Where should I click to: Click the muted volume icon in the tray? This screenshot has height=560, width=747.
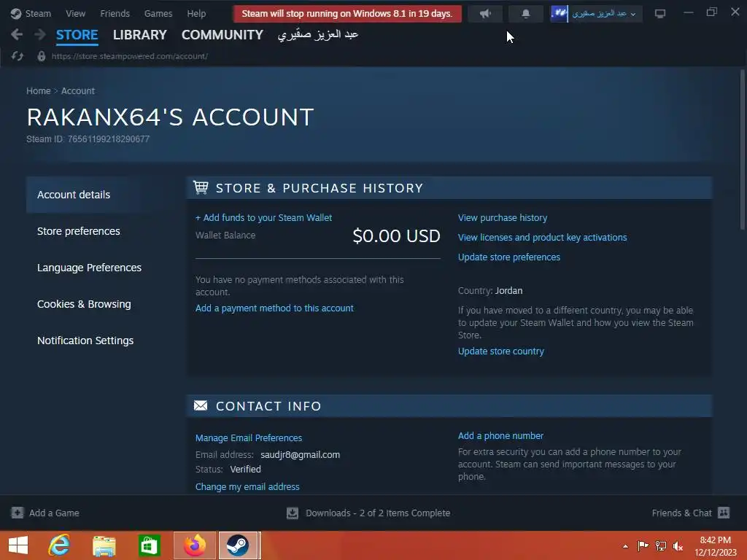click(678, 545)
